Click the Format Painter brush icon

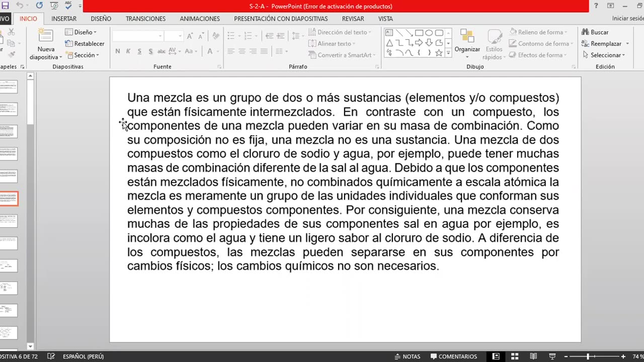pyautogui.click(x=11, y=55)
